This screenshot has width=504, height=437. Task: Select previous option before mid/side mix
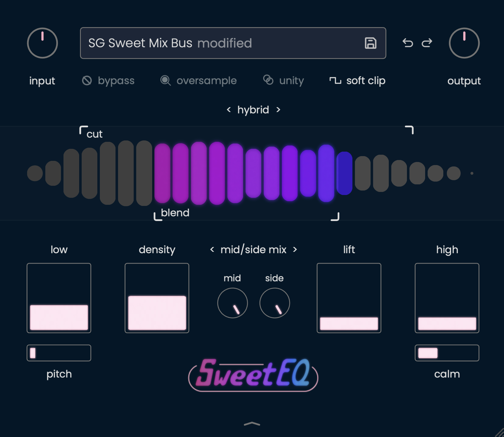pos(212,249)
